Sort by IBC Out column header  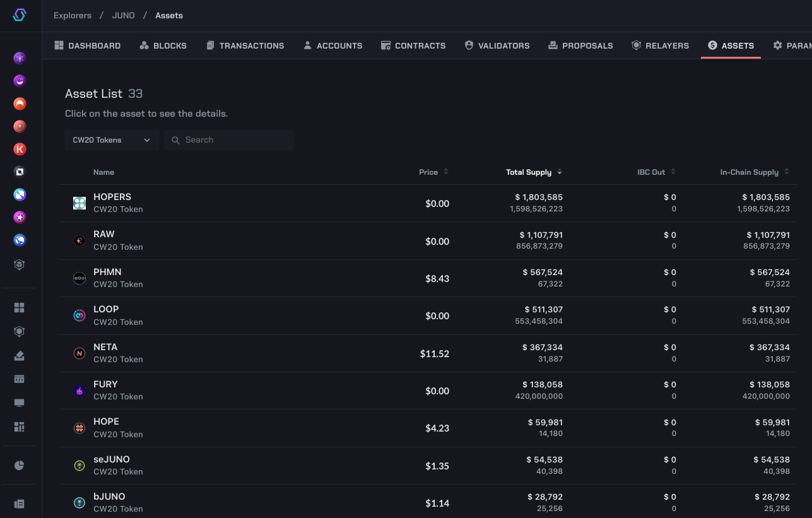click(x=657, y=172)
